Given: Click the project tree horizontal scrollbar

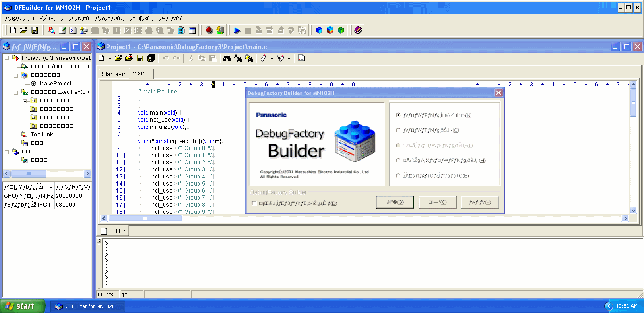Looking at the screenshot, I should coord(47,174).
